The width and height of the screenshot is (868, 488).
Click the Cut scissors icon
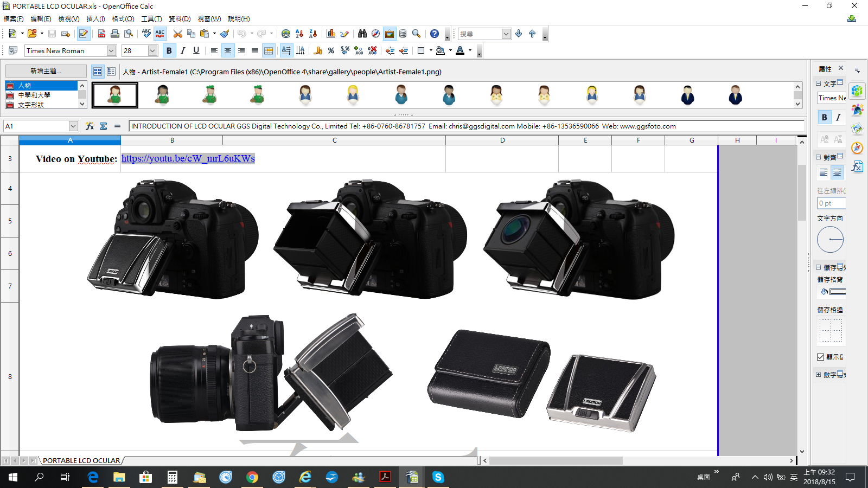point(177,34)
